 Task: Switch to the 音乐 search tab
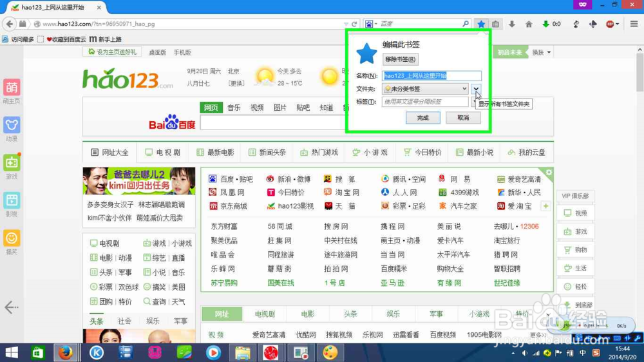click(x=234, y=108)
